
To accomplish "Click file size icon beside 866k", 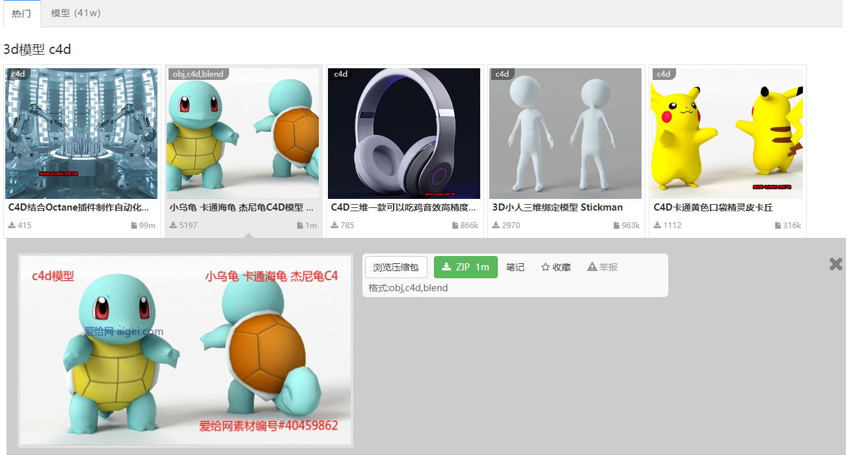I will point(455,226).
